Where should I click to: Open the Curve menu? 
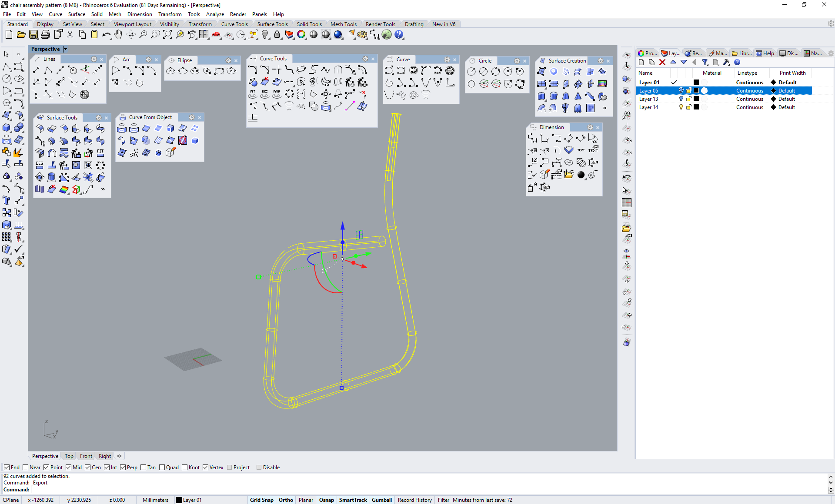pyautogui.click(x=55, y=14)
